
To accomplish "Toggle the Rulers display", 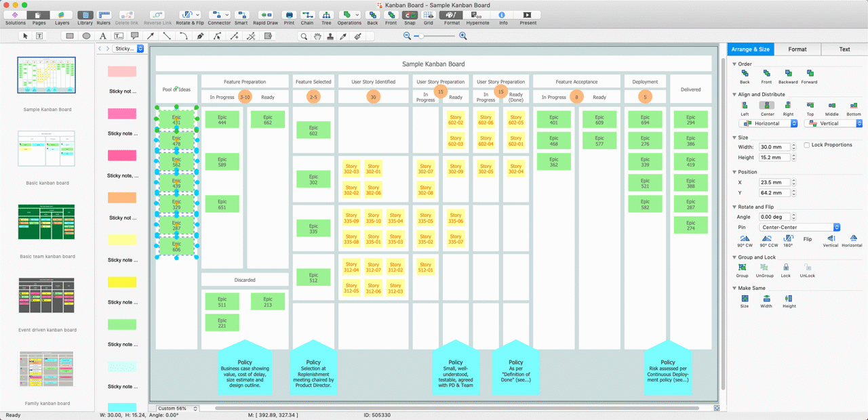I will pos(103,14).
